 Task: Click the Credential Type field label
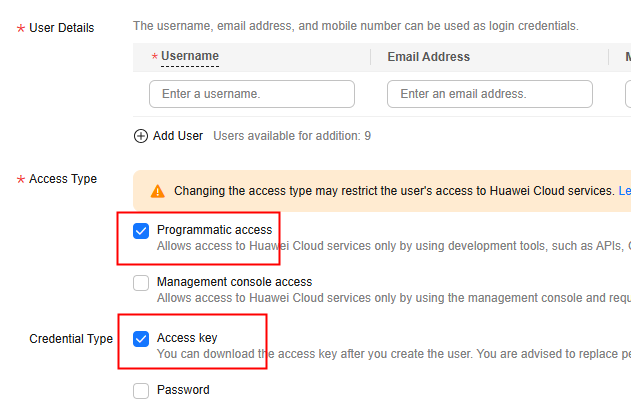point(71,339)
